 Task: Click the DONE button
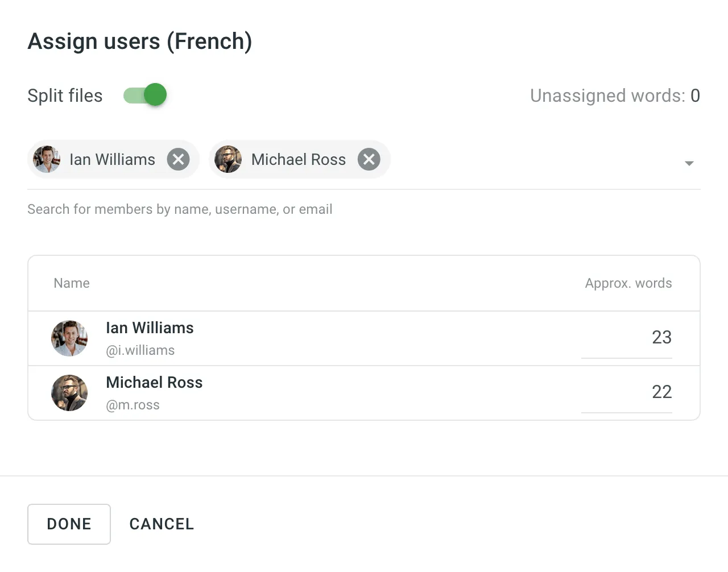tap(69, 524)
